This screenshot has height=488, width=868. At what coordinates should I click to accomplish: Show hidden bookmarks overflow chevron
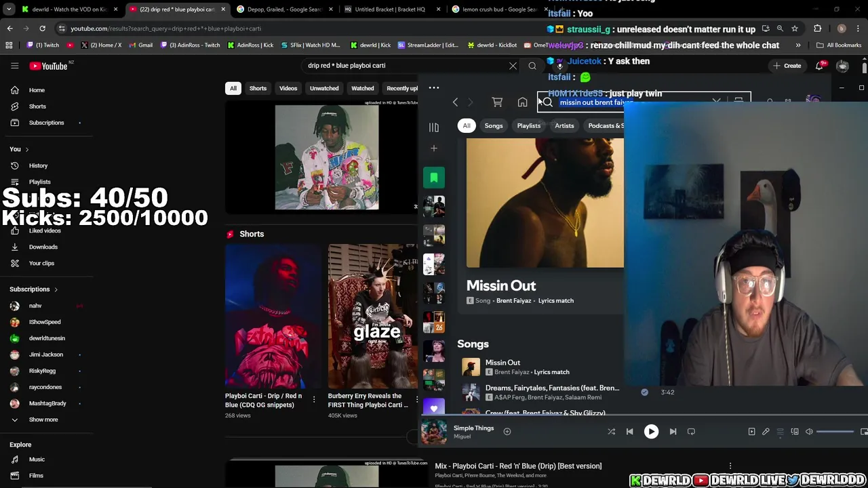tap(797, 45)
